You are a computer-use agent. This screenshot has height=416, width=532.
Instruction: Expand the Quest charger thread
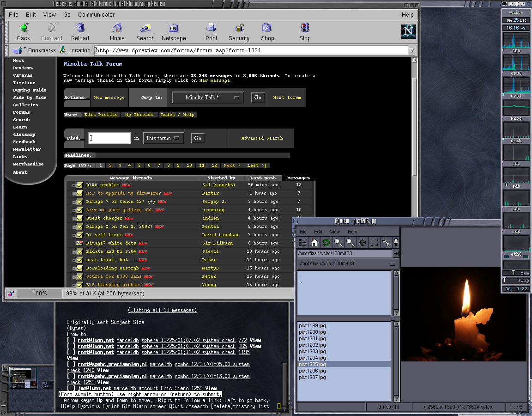click(73, 219)
